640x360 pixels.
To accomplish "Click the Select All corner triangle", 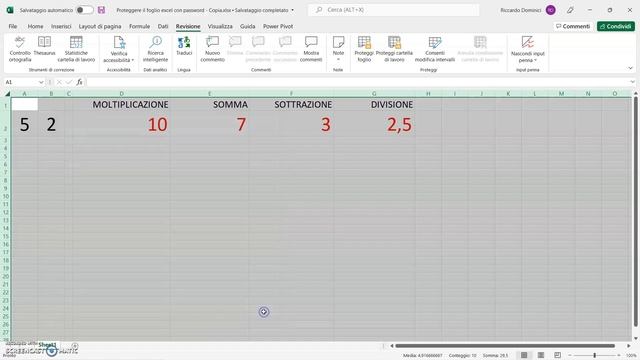I will 7,94.
